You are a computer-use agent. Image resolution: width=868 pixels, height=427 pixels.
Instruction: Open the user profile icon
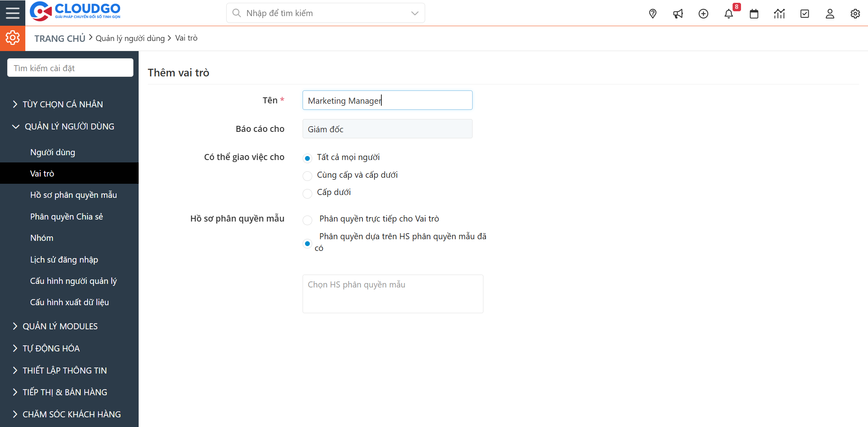click(830, 13)
